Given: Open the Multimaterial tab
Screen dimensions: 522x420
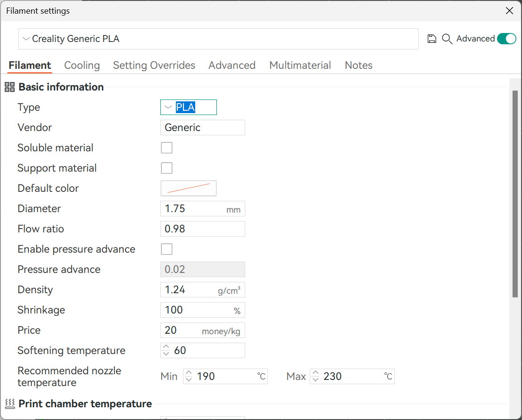Looking at the screenshot, I should tap(300, 65).
